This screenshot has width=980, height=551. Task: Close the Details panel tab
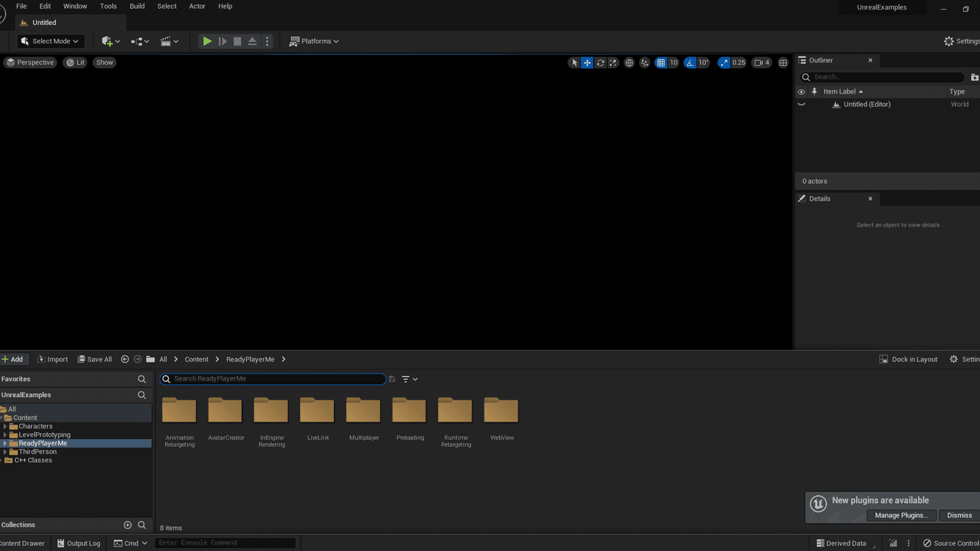click(x=870, y=198)
